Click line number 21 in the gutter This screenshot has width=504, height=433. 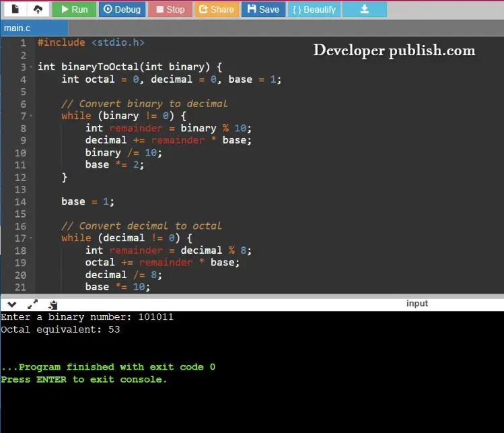pos(20,287)
